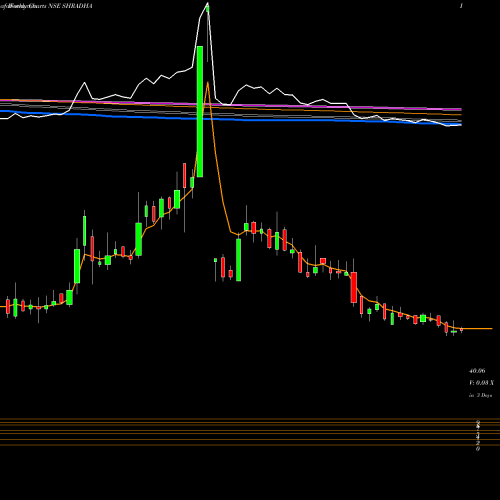
Task: Click the 0 label on the bottom axis scale
Action: [478, 449]
